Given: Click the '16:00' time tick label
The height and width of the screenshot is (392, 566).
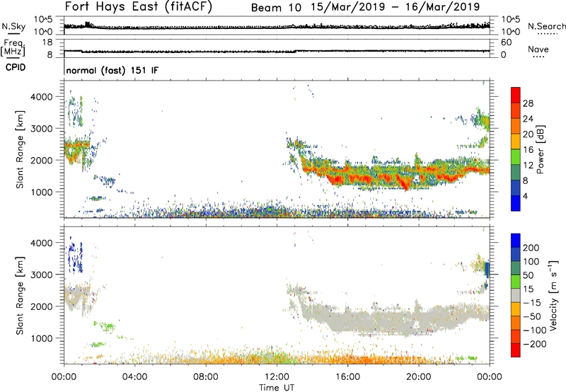Looking at the screenshot, I should (347, 377).
